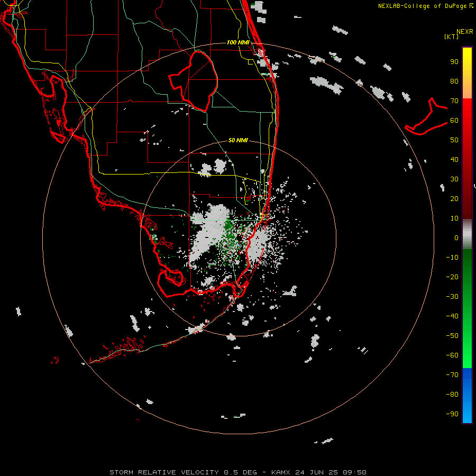Click the negative 20 scale value
The image size is (476, 476).
[x=452, y=277]
